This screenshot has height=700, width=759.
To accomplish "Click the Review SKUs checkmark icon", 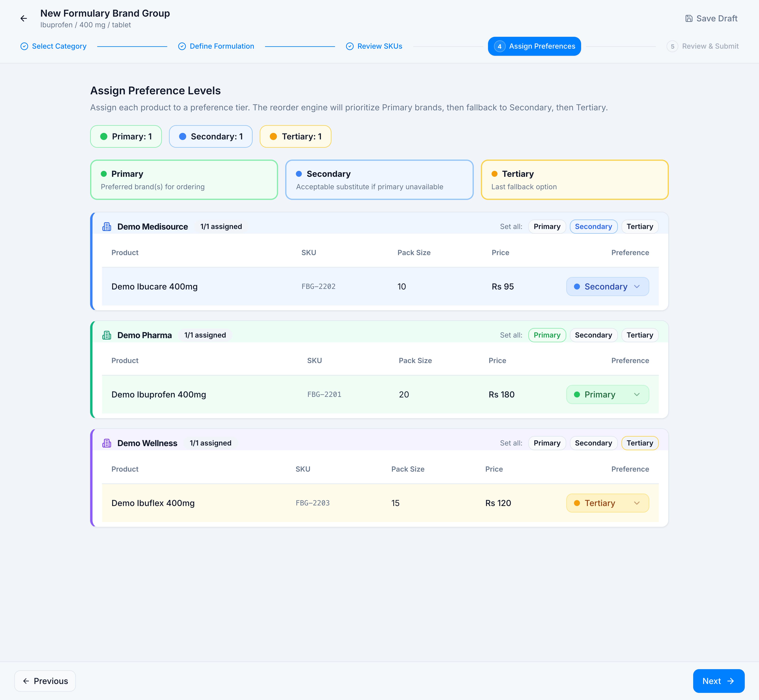I will (350, 46).
